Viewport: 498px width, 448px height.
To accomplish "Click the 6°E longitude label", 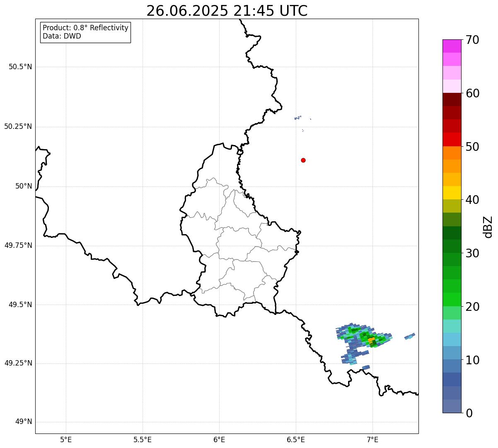I will tap(219, 439).
